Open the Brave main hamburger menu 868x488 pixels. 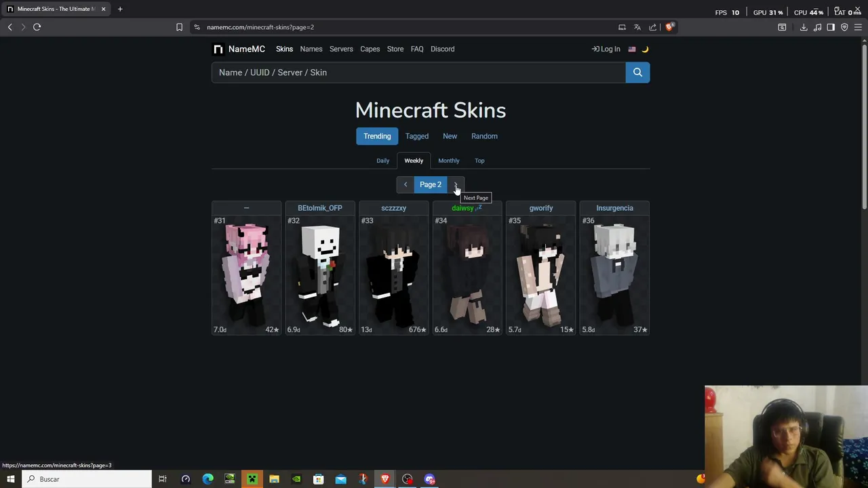pos(858,27)
